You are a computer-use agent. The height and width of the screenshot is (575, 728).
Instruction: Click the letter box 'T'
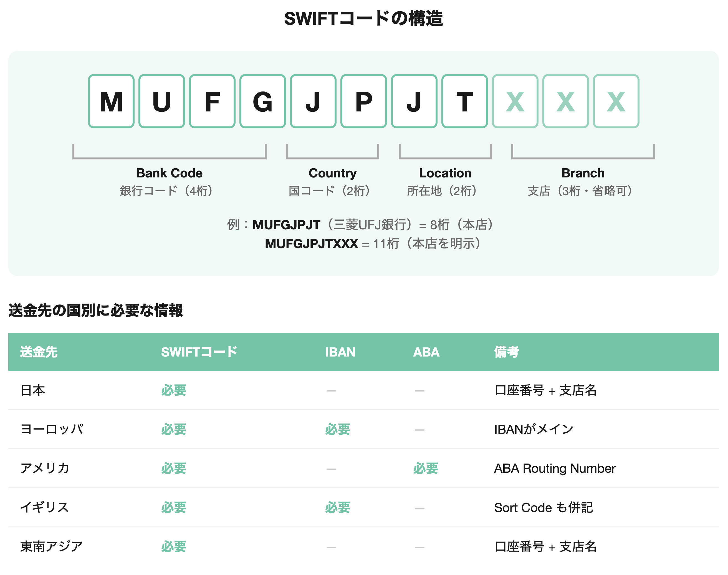click(x=464, y=101)
